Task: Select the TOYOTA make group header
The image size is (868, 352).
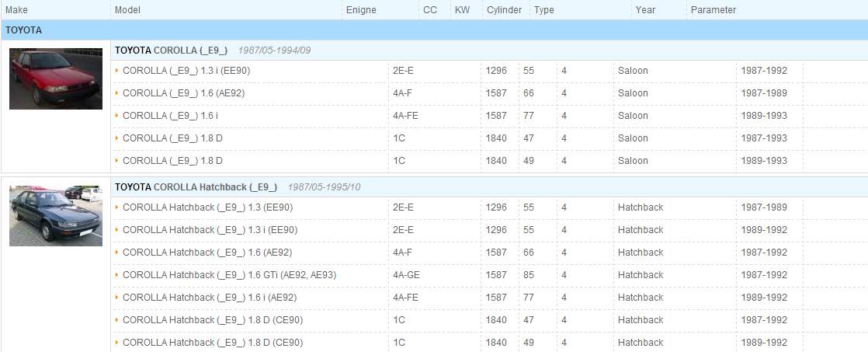Action: point(434,30)
